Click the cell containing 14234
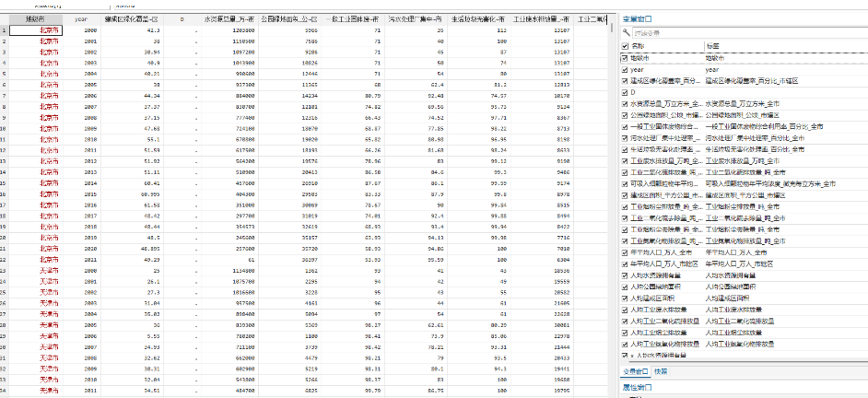Screen dimensions: 868x398 289,96
